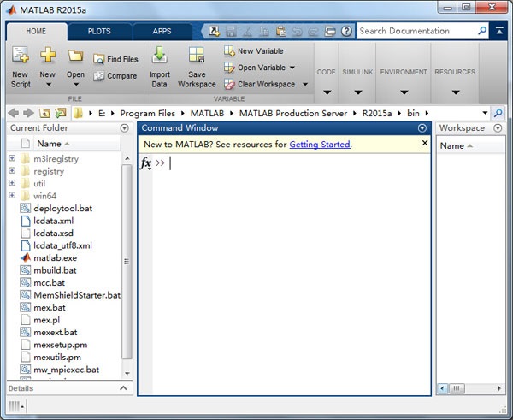Click the Save Workspace icon
Screen dimensions: 513x420
197,55
